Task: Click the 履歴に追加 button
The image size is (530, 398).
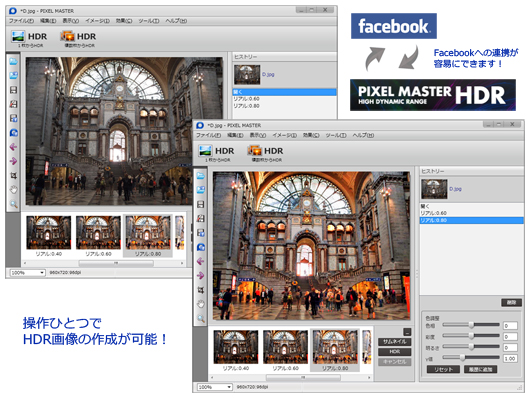Action: click(x=480, y=369)
